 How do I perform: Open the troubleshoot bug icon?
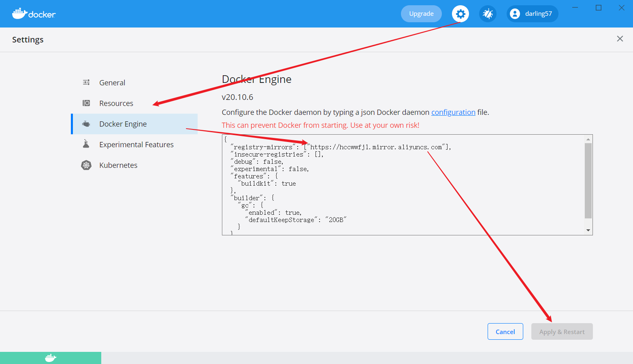488,14
